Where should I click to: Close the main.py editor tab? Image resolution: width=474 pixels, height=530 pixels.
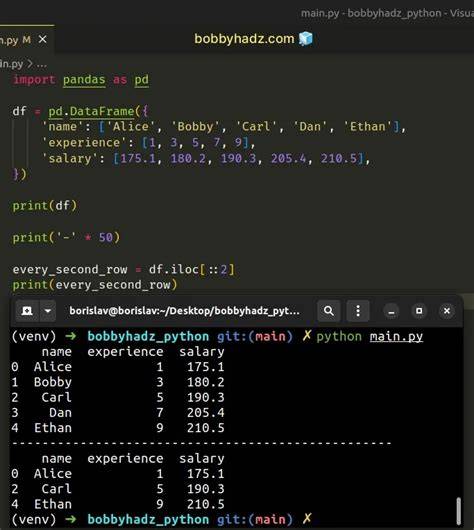[43, 40]
